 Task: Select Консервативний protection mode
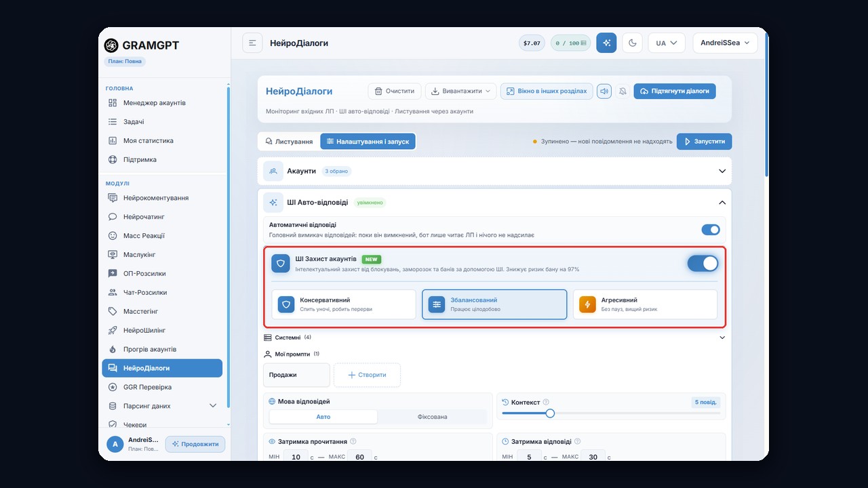click(x=344, y=304)
